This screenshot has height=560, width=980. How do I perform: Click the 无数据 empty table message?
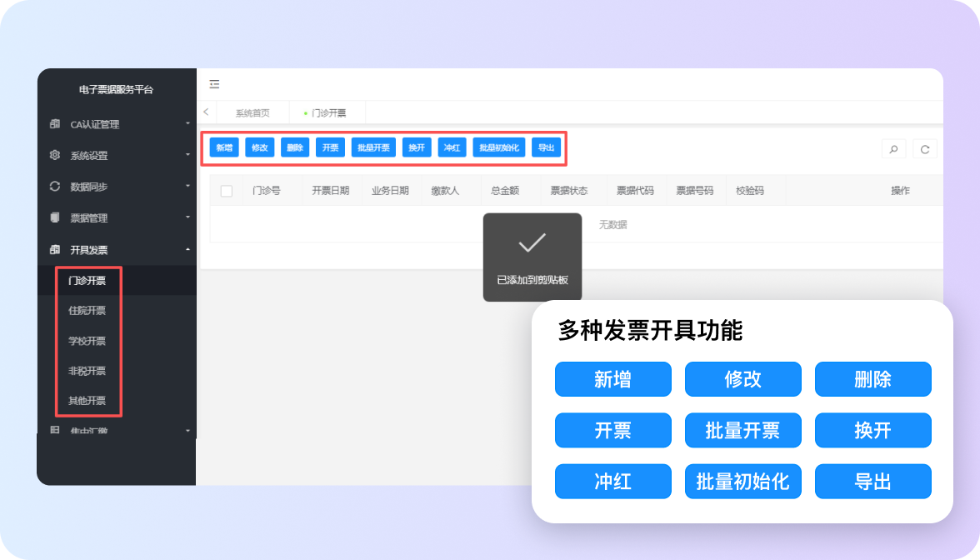point(613,224)
